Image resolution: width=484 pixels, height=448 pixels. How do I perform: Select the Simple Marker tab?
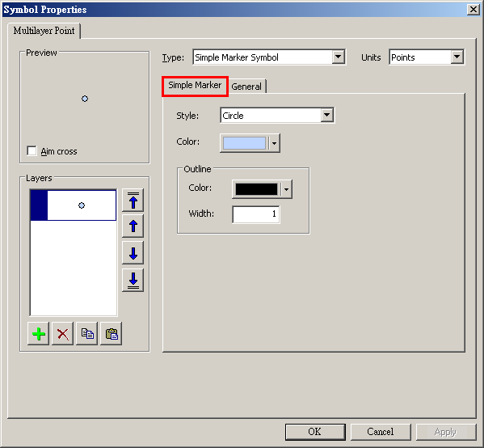195,85
